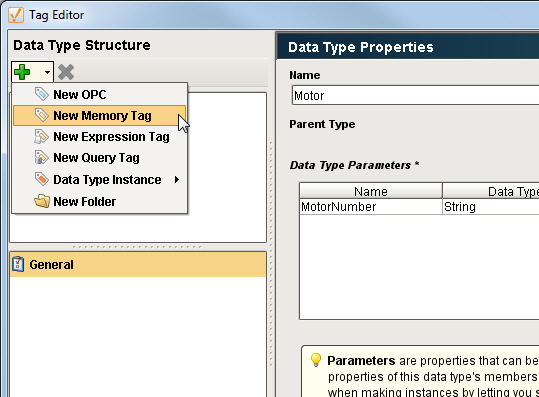This screenshot has height=397, width=539.
Task: Click the vertical split handle between panels
Action: click(271, 254)
